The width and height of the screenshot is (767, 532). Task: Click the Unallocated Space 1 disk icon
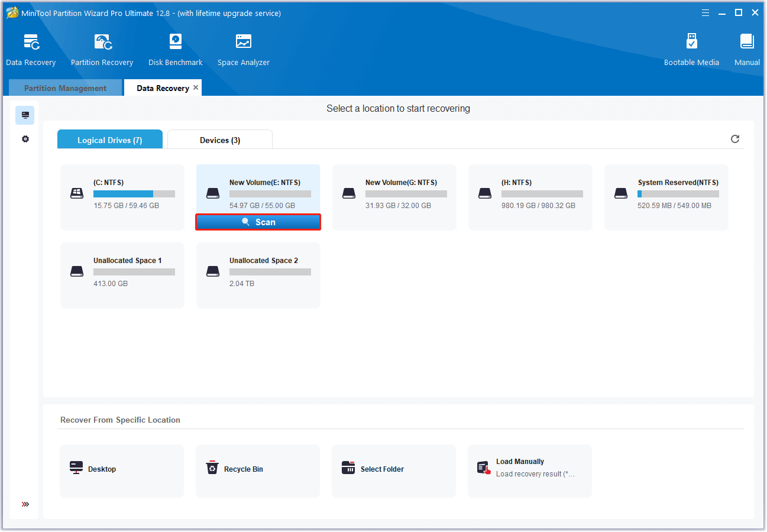tap(77, 271)
